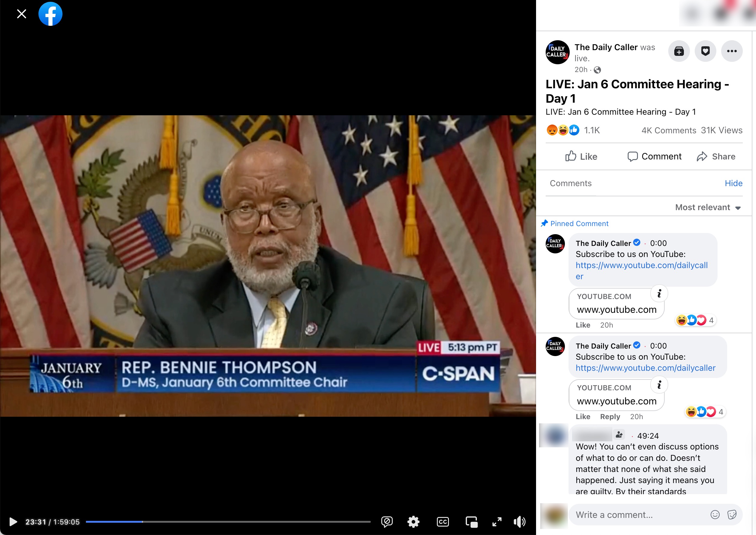This screenshot has width=756, height=535.
Task: Click the Facebook logo icon
Action: [50, 14]
